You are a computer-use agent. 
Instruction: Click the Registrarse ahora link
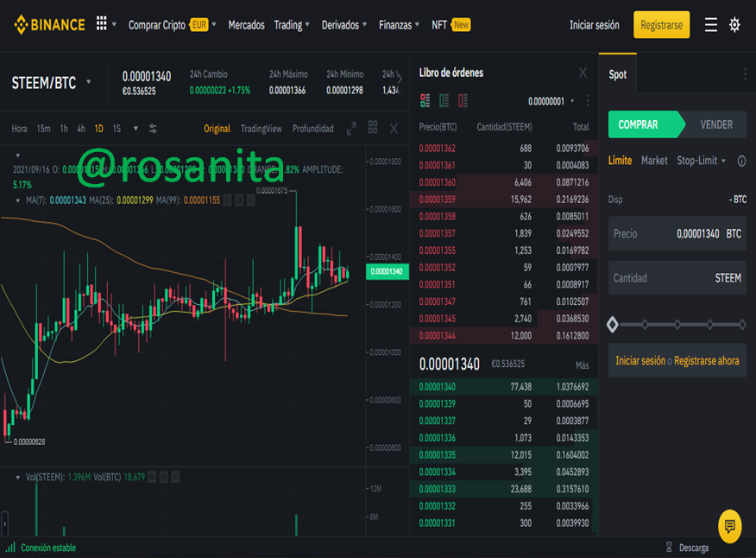(x=706, y=360)
